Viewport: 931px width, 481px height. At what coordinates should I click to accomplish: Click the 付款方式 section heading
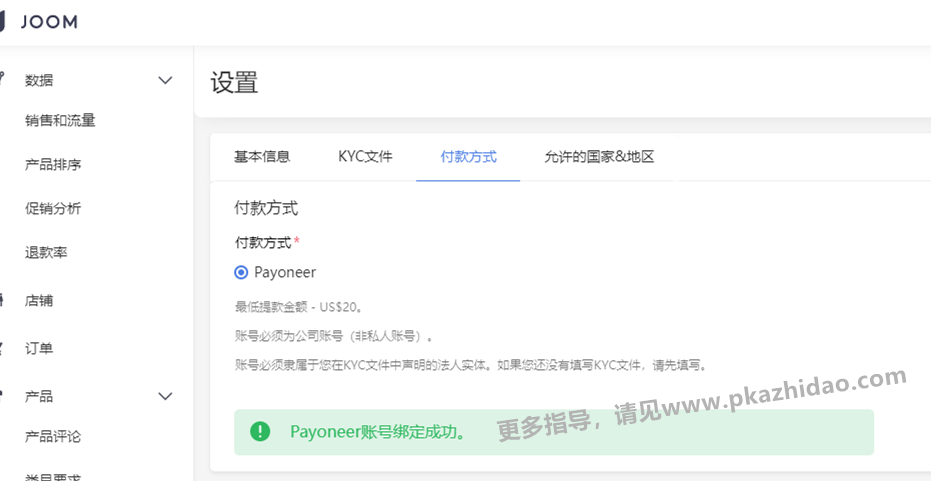266,208
